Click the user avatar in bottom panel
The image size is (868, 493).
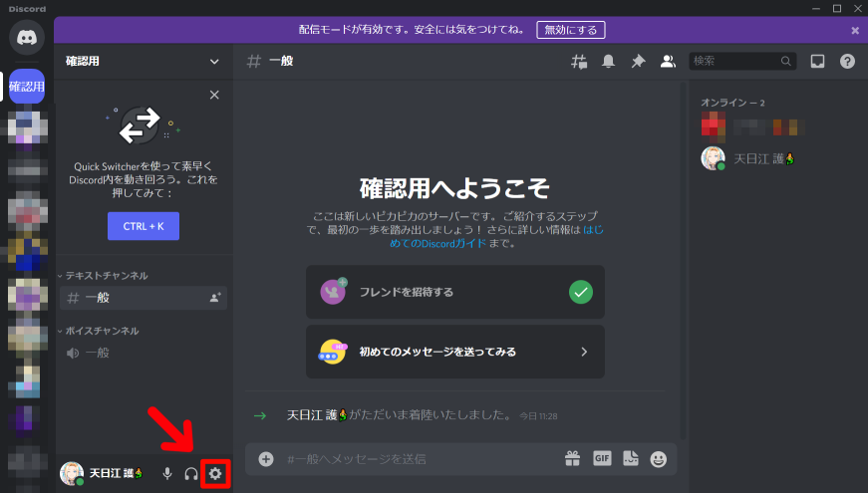click(x=72, y=474)
